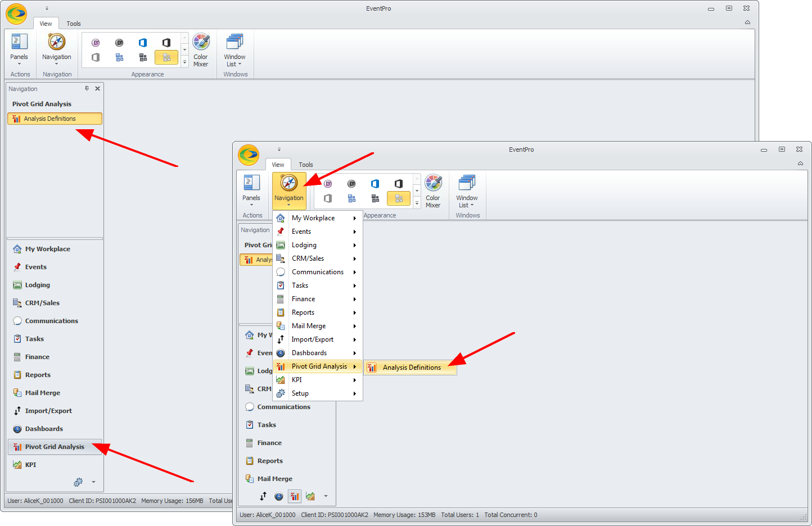This screenshot has height=526, width=812.
Task: Open Navigation dropdown in front window ribbon
Action: 289,191
